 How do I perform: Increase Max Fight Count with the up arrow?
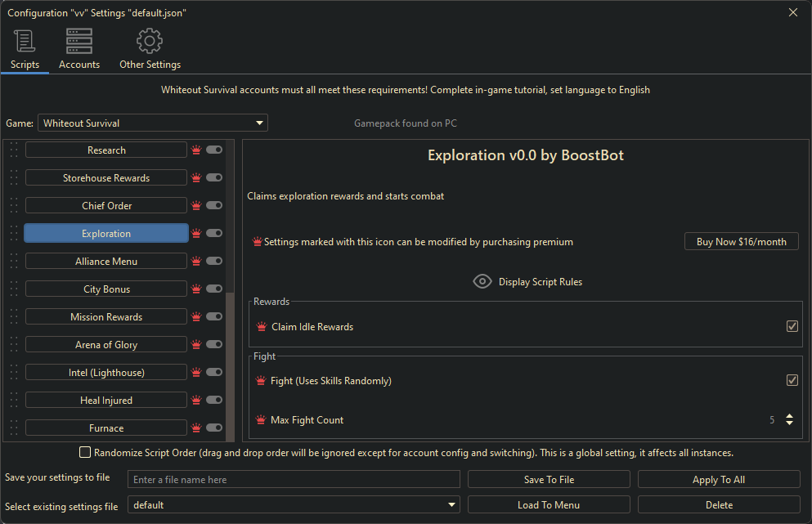click(789, 416)
